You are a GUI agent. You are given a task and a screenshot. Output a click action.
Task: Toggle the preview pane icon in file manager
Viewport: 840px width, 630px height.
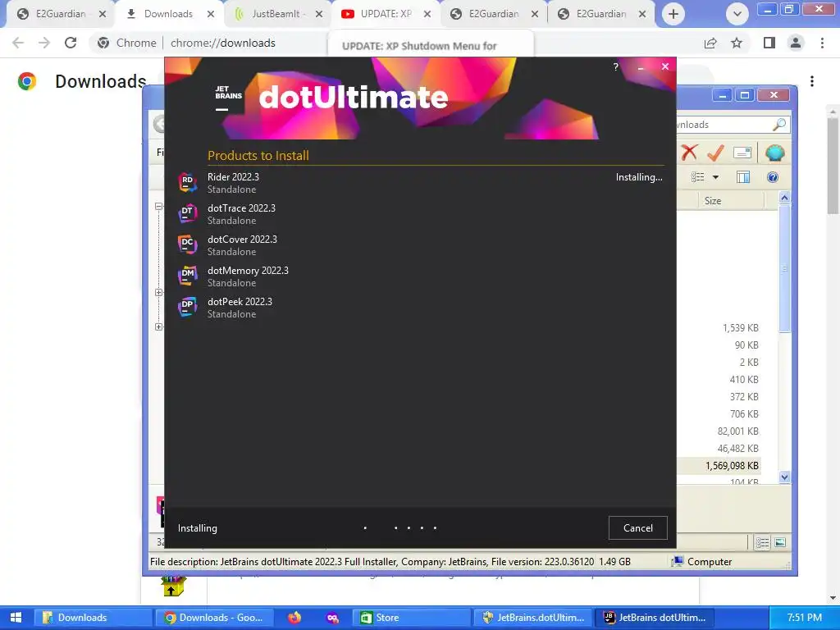(743, 177)
